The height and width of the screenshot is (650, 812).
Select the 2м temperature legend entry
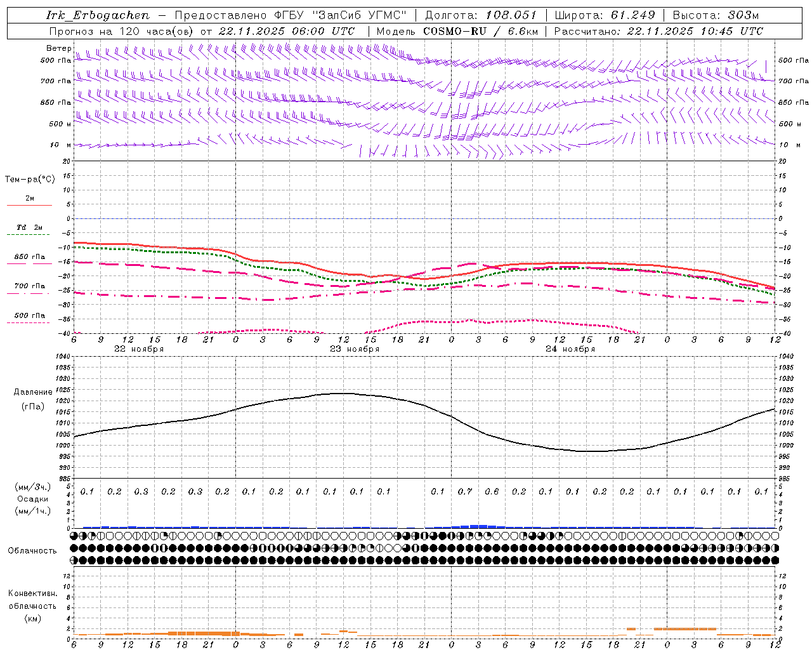[30, 199]
